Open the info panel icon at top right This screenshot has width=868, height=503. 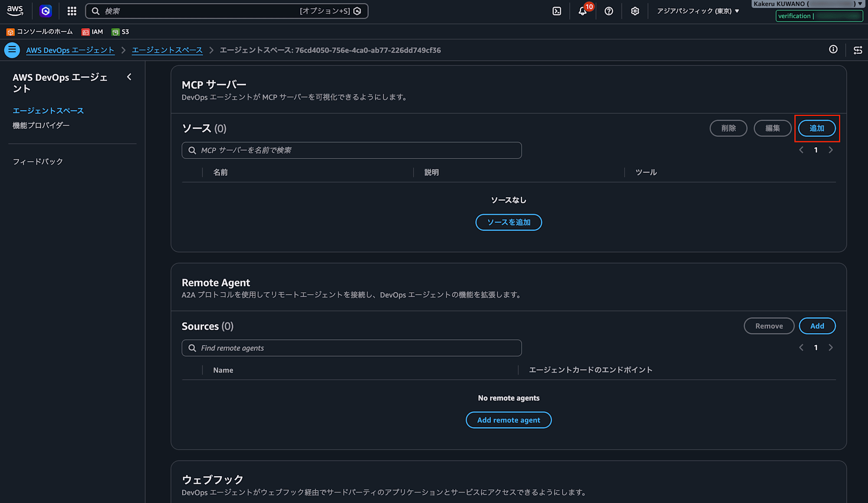pyautogui.click(x=833, y=50)
